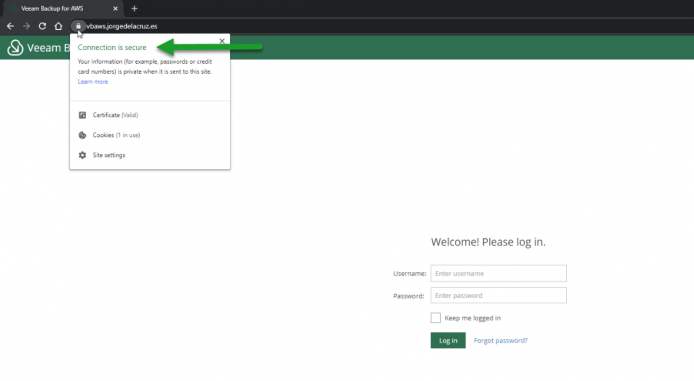Click the browser forward arrow icon
The width and height of the screenshot is (694, 381).
pyautogui.click(x=26, y=26)
